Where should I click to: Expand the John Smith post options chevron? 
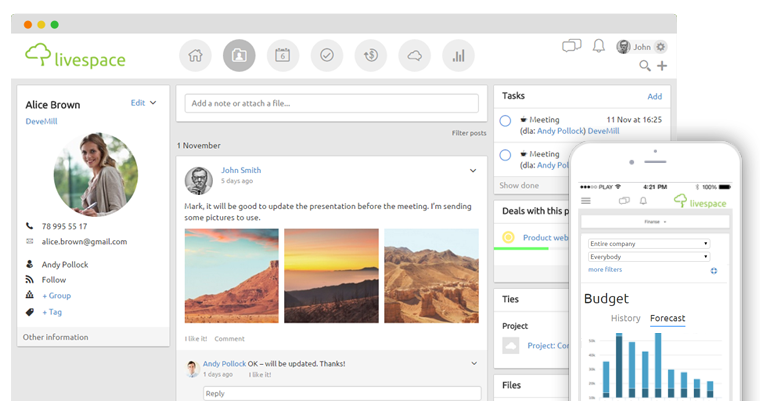(x=473, y=171)
